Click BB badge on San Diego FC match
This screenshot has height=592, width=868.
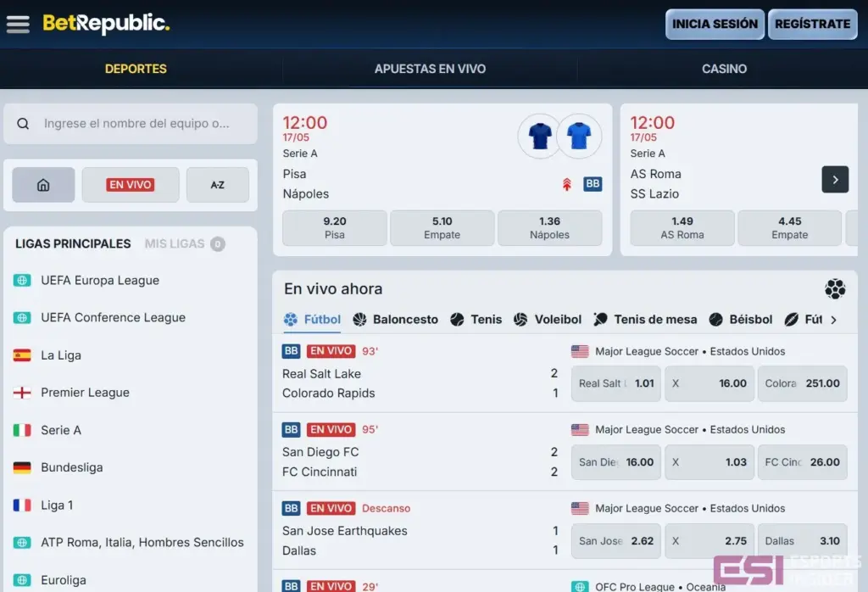292,429
